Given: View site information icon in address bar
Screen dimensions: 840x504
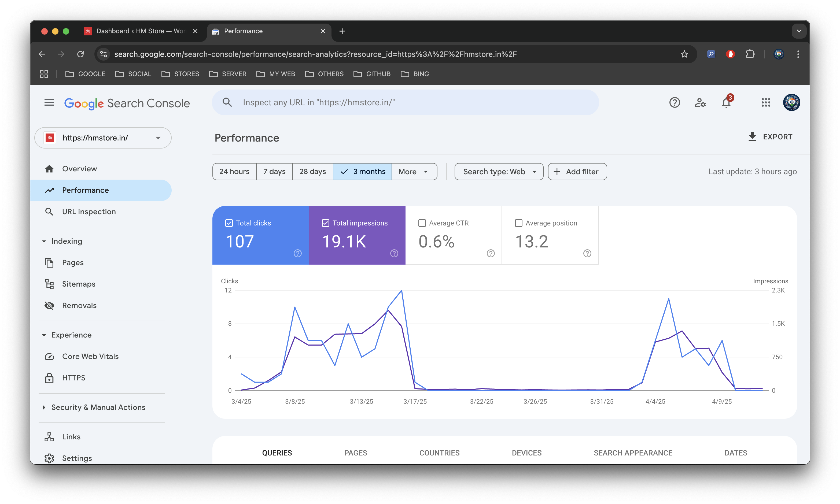Looking at the screenshot, I should (104, 54).
